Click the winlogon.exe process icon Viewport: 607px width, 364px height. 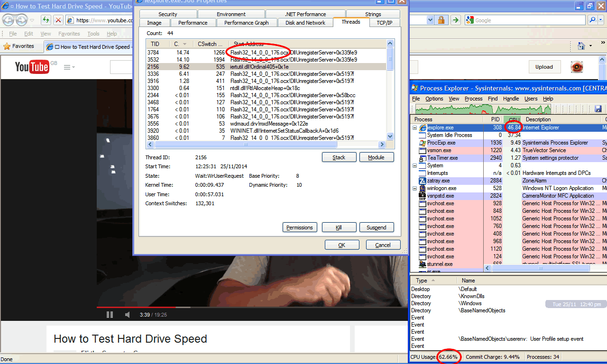(423, 188)
